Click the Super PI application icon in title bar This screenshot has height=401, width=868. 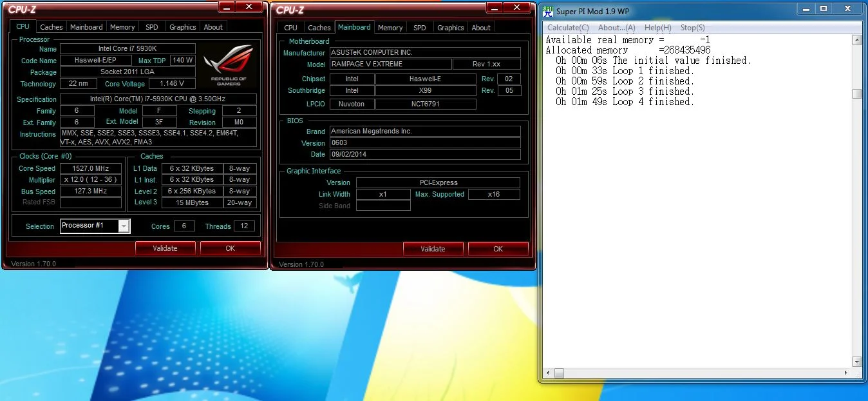click(548, 10)
